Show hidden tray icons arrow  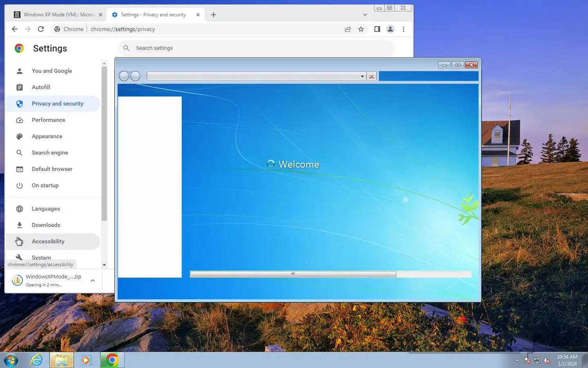(x=517, y=360)
